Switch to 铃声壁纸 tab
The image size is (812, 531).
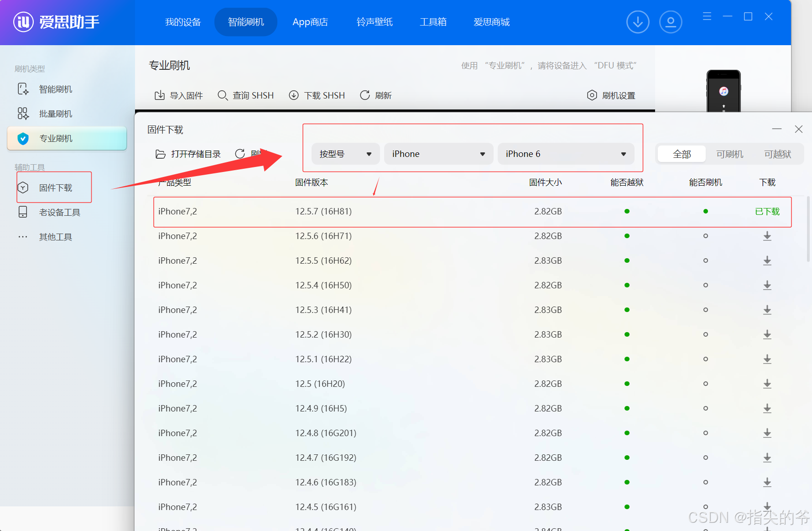click(375, 22)
